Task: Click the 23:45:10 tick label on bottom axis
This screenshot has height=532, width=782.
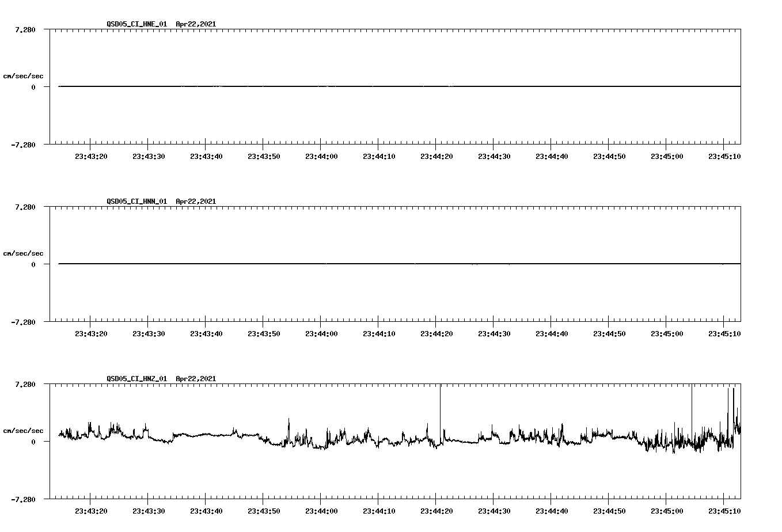Action: click(x=723, y=510)
